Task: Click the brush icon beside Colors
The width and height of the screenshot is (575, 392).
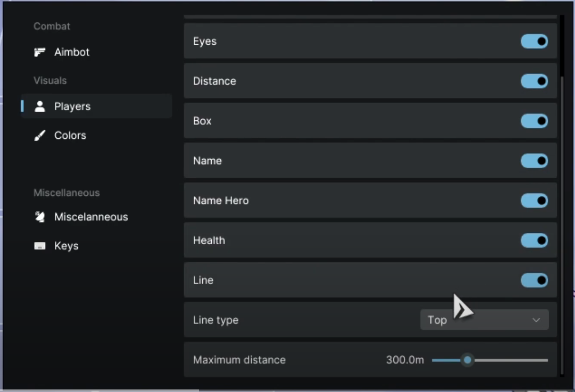Action: (40, 136)
